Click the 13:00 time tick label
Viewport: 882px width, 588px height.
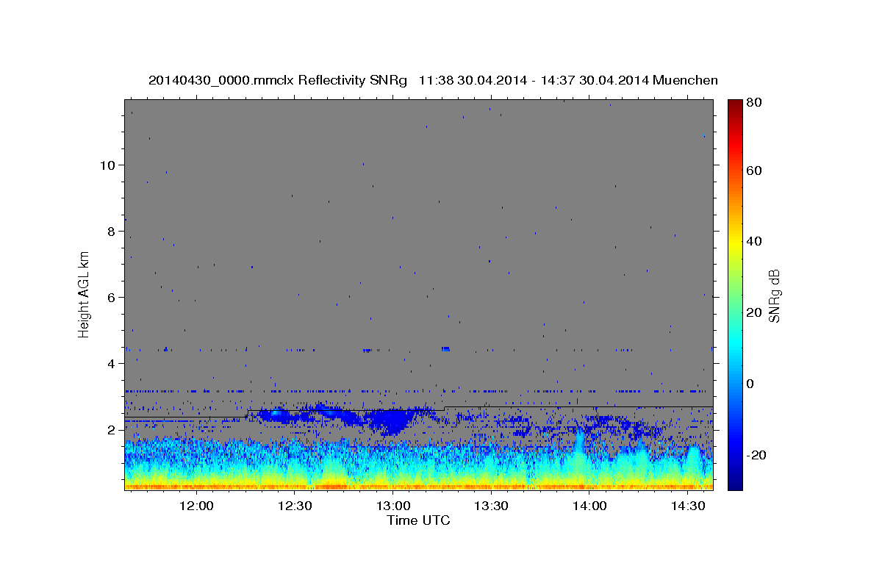pyautogui.click(x=393, y=506)
